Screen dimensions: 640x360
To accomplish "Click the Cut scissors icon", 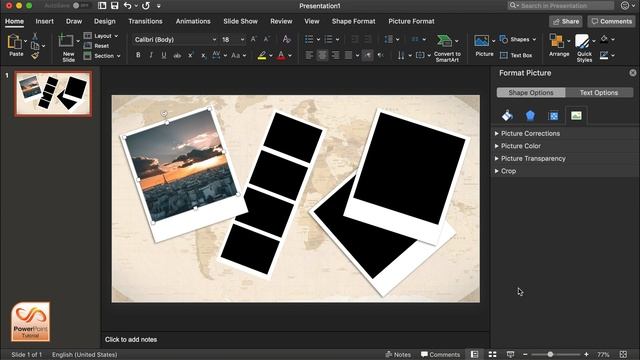I will 35,36.
